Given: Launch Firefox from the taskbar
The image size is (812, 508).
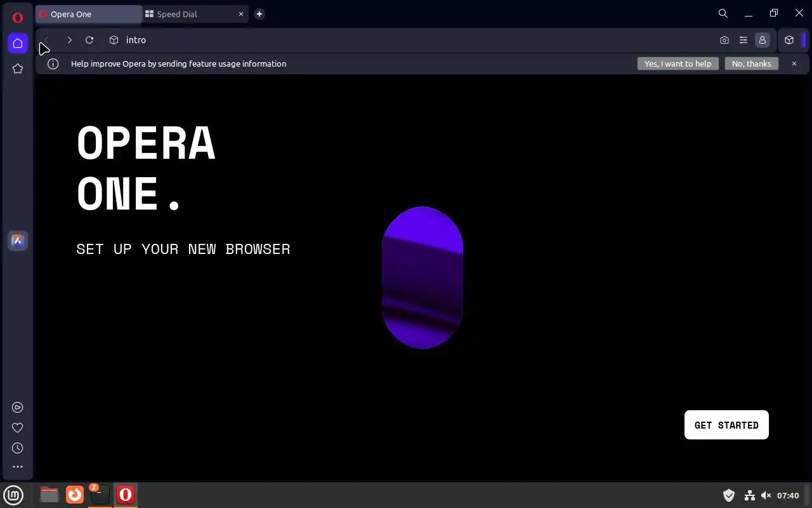Looking at the screenshot, I should click(75, 495).
